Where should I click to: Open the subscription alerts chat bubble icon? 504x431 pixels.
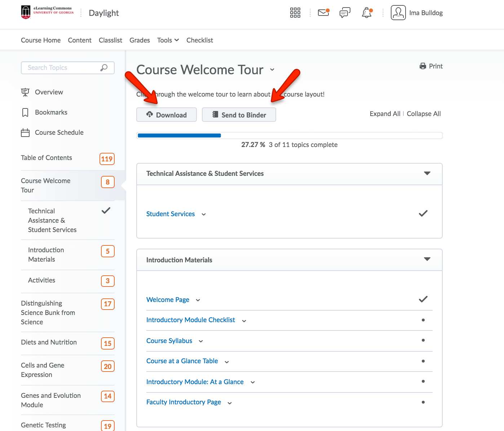(x=345, y=13)
